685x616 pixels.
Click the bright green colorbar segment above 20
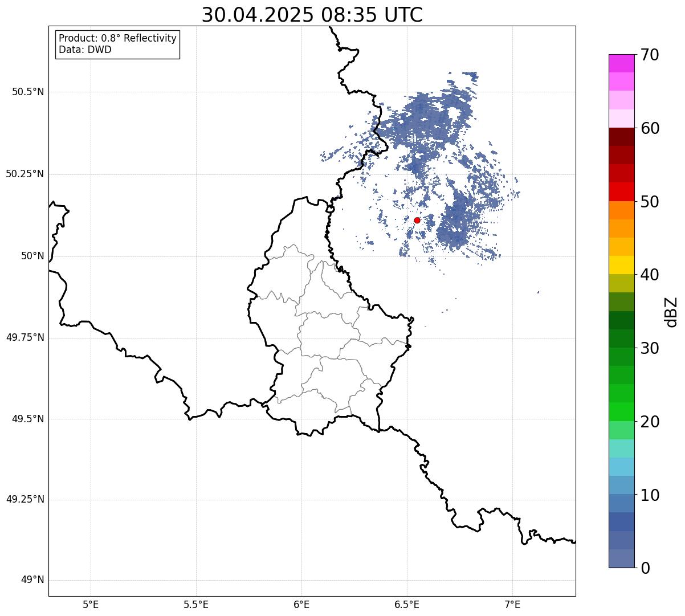(622, 411)
